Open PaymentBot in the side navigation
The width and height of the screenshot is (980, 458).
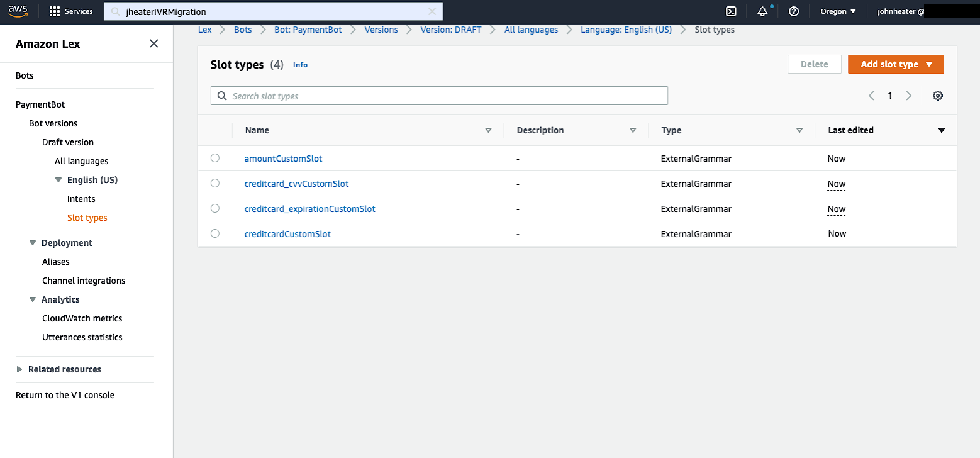click(x=40, y=104)
